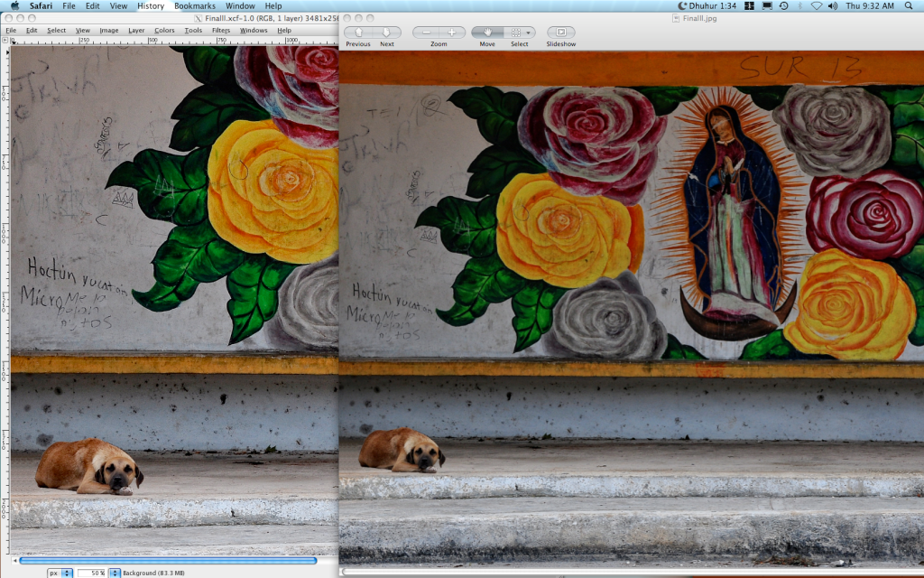
Task: Open GIMP's Select menu
Action: (57, 30)
